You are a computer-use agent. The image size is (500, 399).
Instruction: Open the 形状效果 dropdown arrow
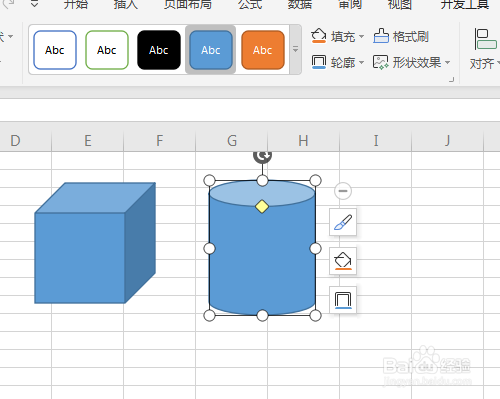(x=447, y=62)
